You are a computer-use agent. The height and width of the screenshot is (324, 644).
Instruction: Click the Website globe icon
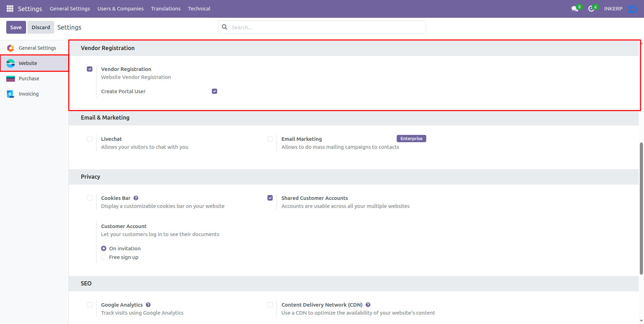point(11,63)
